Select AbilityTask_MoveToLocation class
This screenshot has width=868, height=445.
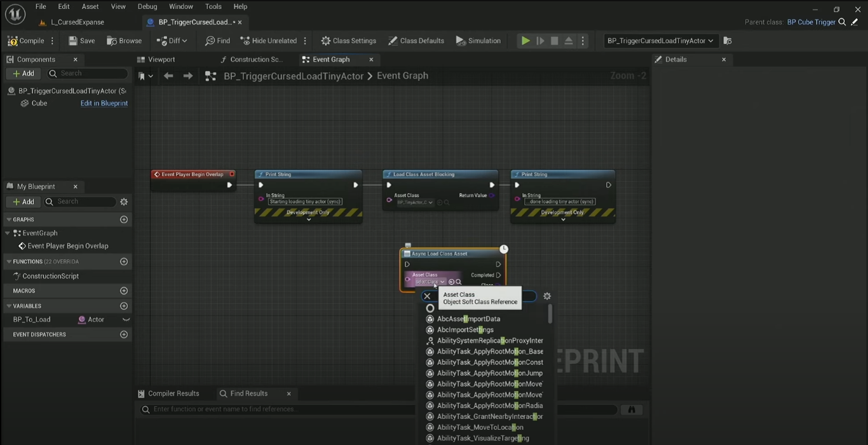pyautogui.click(x=480, y=427)
